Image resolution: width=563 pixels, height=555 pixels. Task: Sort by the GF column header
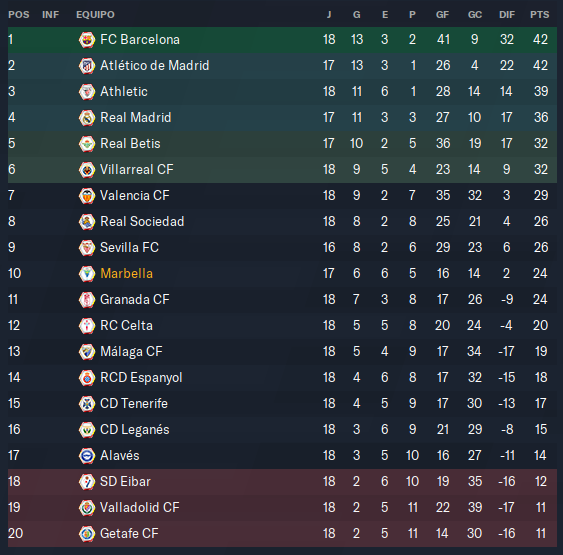click(x=442, y=15)
